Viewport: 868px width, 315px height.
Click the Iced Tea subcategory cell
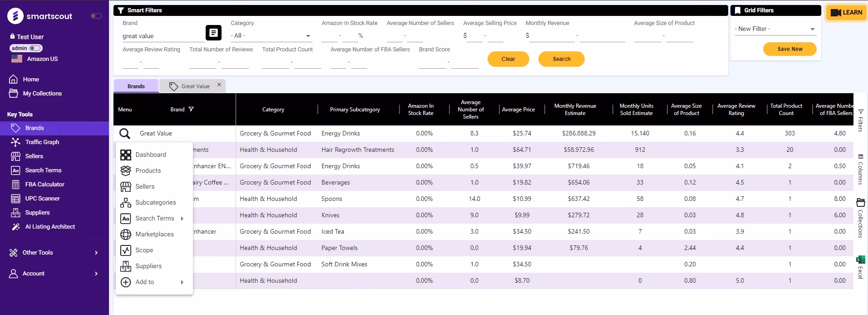(333, 232)
